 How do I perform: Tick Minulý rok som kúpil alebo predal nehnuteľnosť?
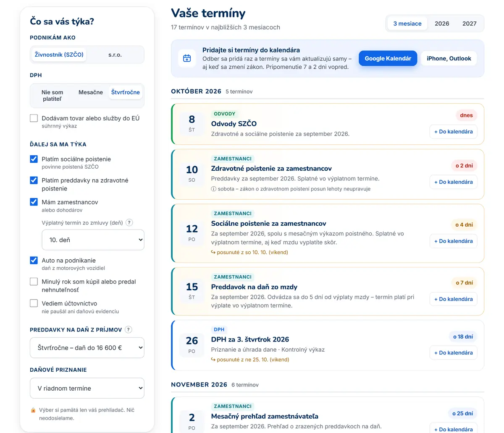(x=34, y=282)
